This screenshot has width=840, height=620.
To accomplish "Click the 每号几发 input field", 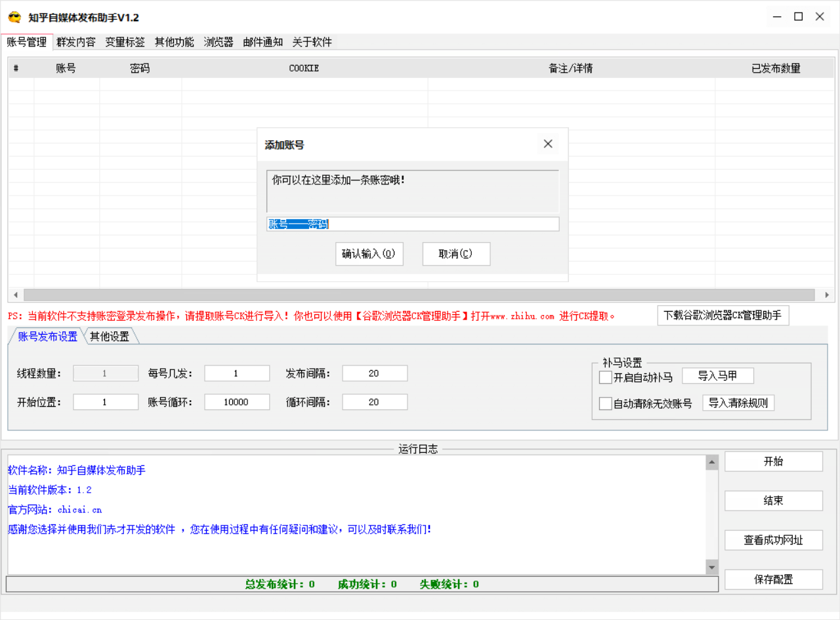I will click(237, 373).
